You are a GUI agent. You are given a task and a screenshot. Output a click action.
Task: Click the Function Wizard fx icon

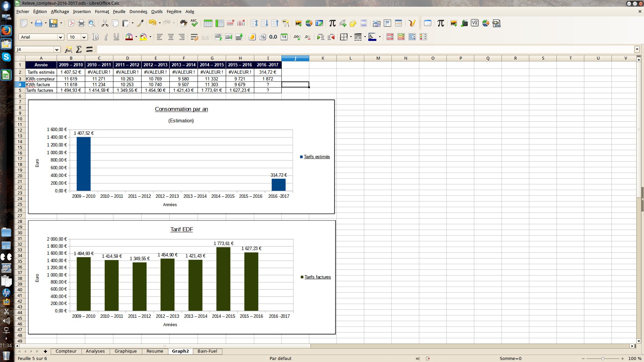[68, 50]
